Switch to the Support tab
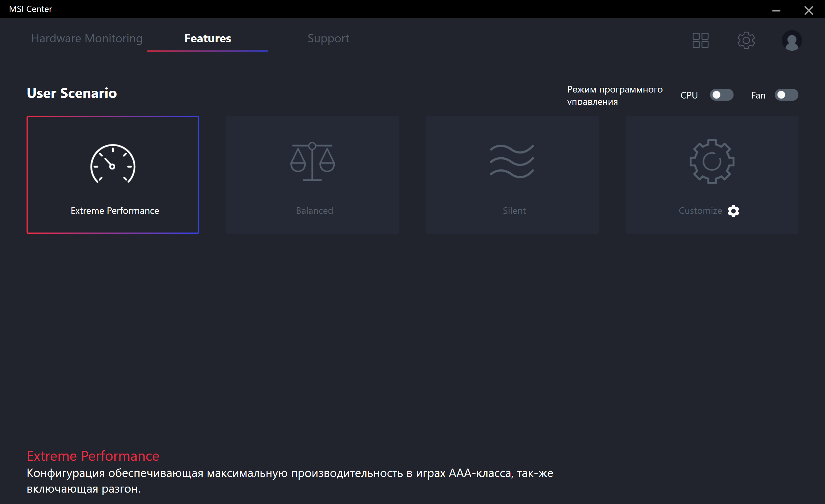This screenshot has height=504, width=825. 328,38
